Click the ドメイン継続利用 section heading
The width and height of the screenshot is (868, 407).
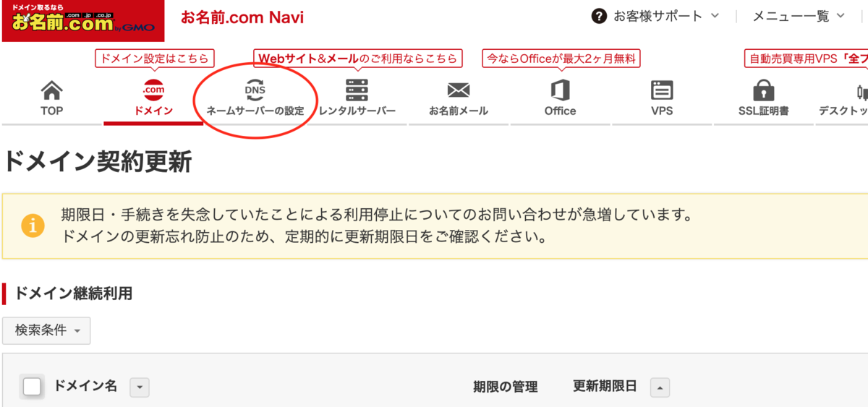tap(73, 293)
